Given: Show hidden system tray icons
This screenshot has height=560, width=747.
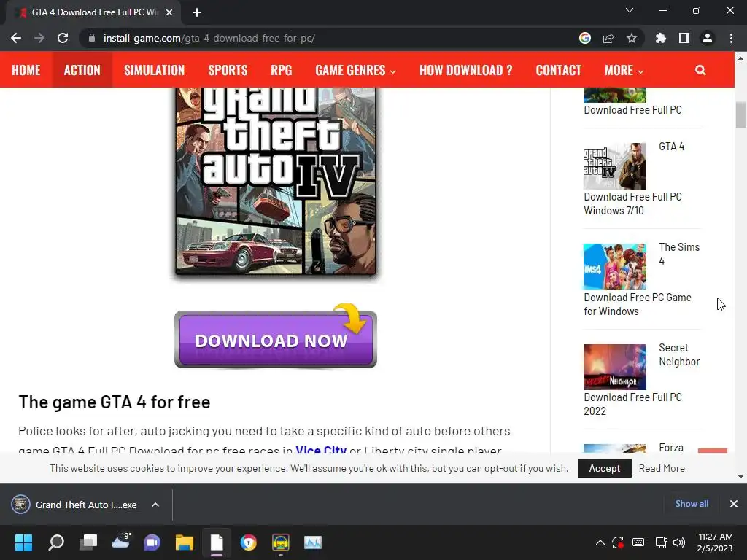Looking at the screenshot, I should pyautogui.click(x=600, y=542).
